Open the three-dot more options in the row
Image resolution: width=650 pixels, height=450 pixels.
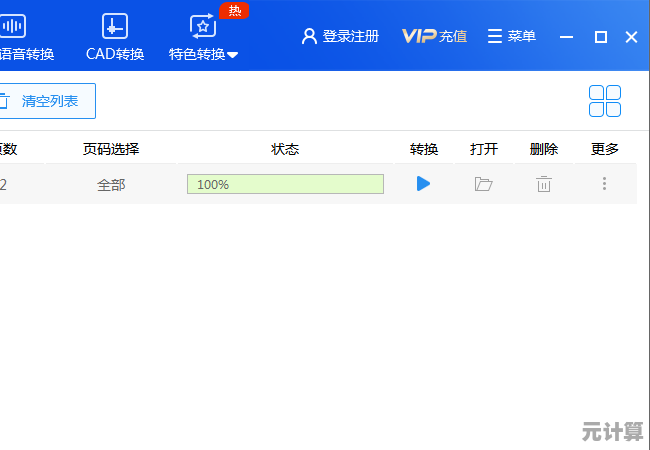(604, 184)
